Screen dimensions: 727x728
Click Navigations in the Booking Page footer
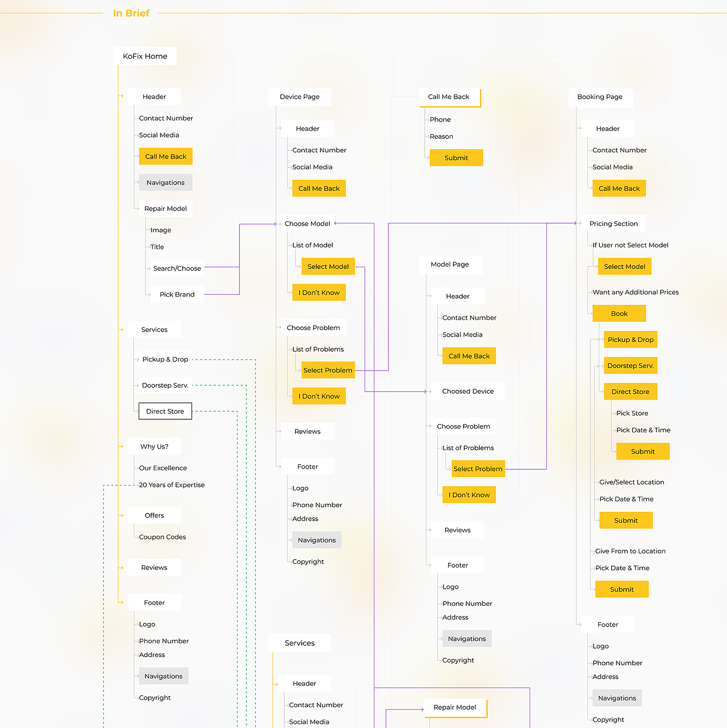(x=617, y=698)
